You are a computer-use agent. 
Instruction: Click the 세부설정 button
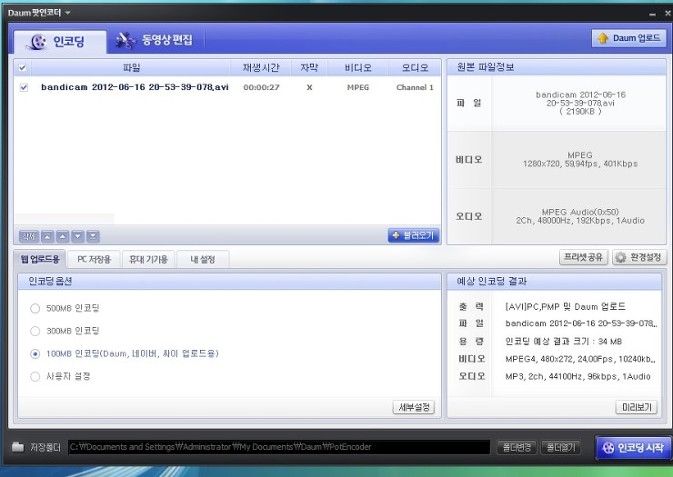[414, 407]
